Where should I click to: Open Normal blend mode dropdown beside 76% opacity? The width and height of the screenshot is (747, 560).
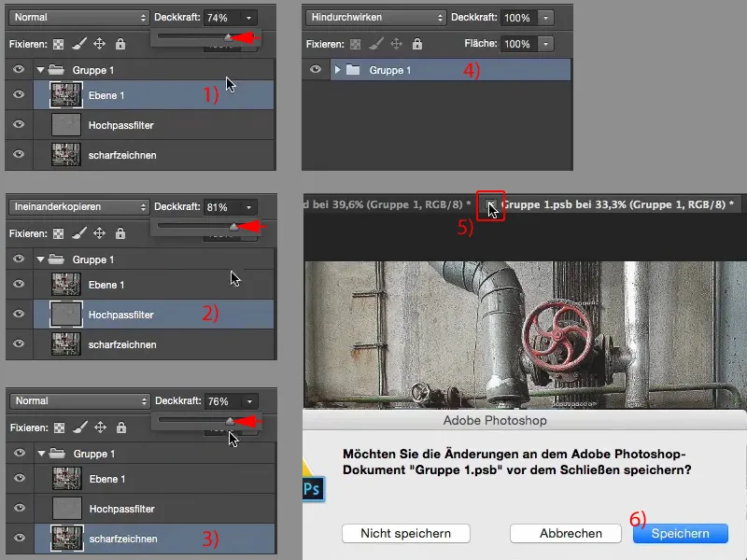(80, 401)
